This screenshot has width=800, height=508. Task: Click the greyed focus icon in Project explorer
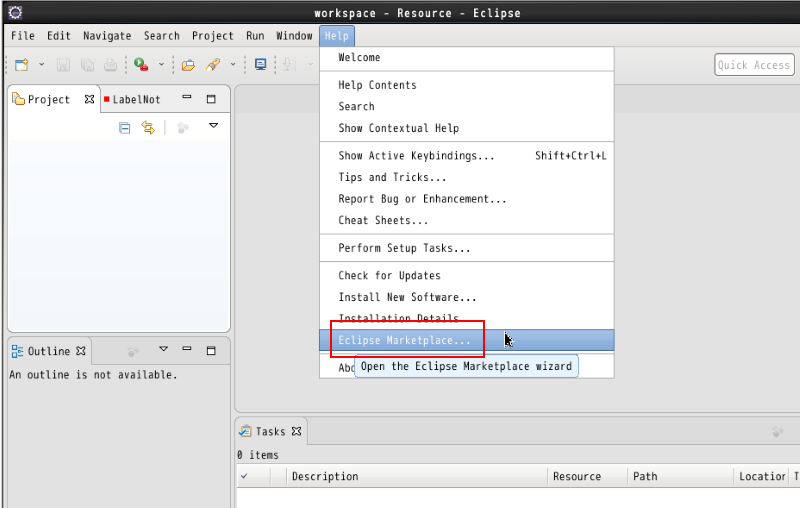click(x=183, y=128)
